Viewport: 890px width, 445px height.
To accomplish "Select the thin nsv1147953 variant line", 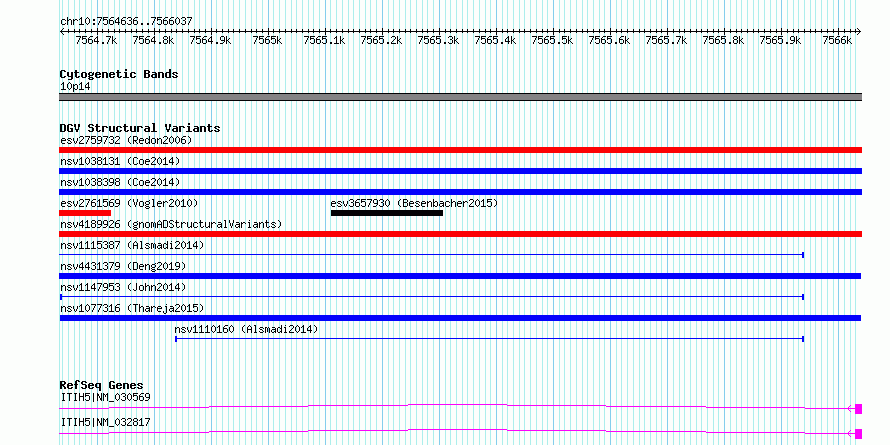I will [432, 297].
